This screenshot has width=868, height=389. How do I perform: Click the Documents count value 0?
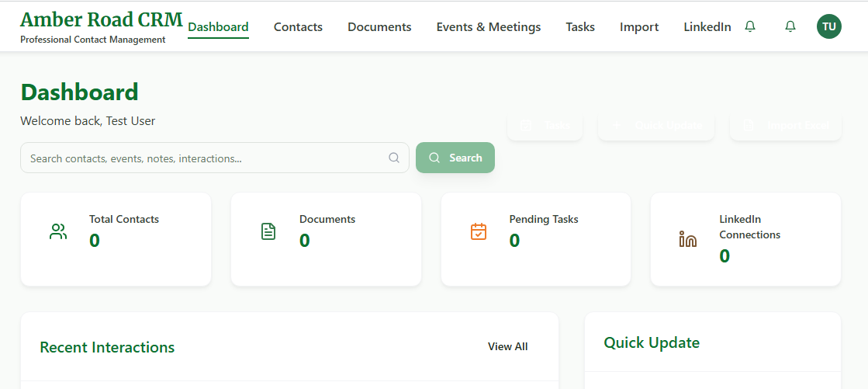coord(305,241)
